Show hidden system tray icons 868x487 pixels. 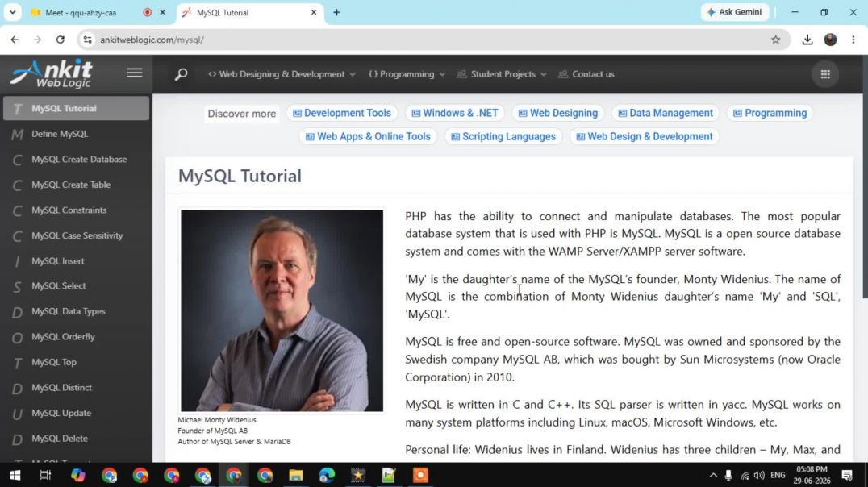tap(713, 476)
